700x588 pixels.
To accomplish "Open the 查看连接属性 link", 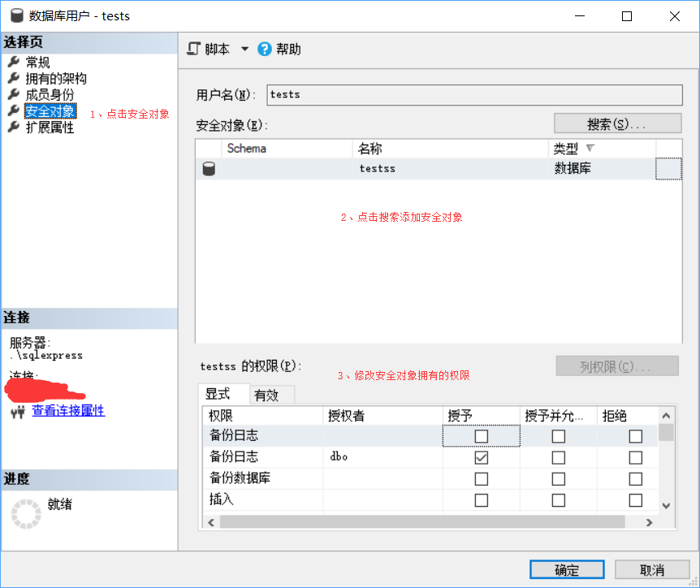I will coord(68,411).
